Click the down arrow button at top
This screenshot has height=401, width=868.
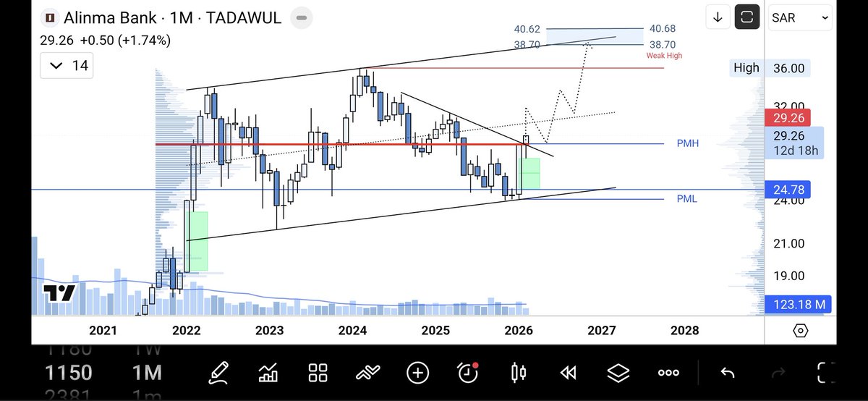(x=718, y=17)
